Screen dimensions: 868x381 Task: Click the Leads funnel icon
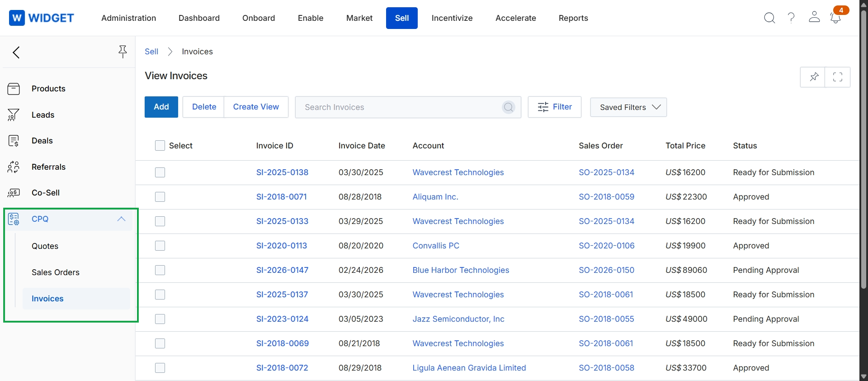click(14, 115)
